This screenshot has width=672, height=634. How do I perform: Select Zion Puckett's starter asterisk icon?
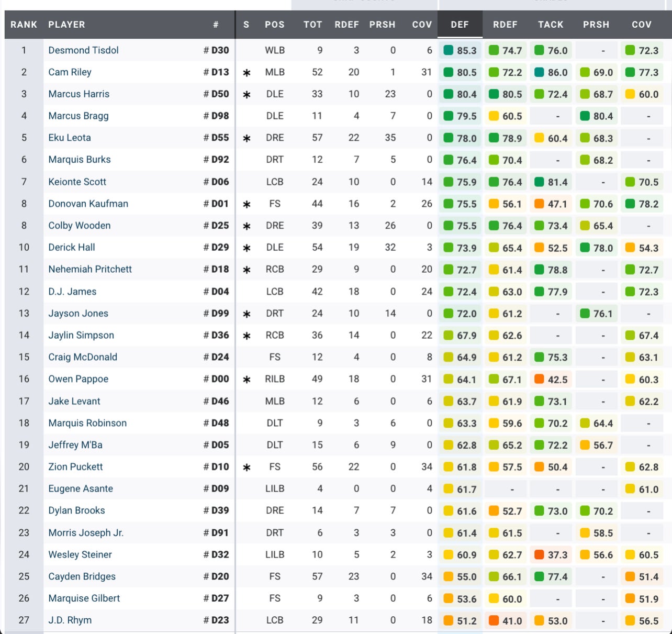tap(247, 467)
